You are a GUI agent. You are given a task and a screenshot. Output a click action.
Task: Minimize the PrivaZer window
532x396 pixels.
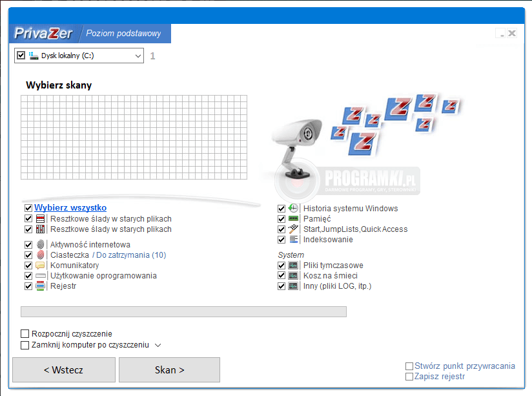pos(501,34)
